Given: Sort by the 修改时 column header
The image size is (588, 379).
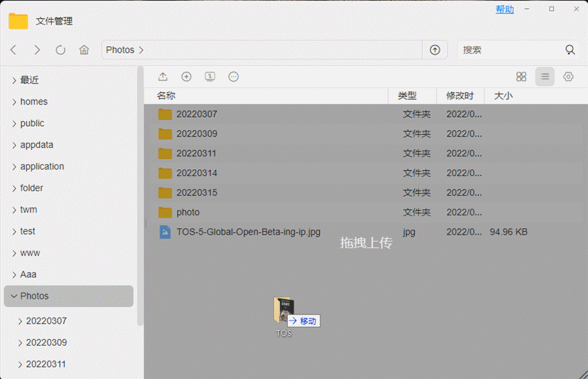Looking at the screenshot, I should click(x=459, y=96).
